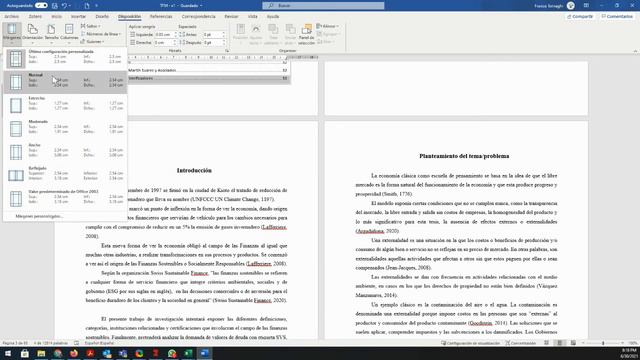Open the Ajustar texto dropdown
Screen dimensions: 640x360
tap(256, 34)
